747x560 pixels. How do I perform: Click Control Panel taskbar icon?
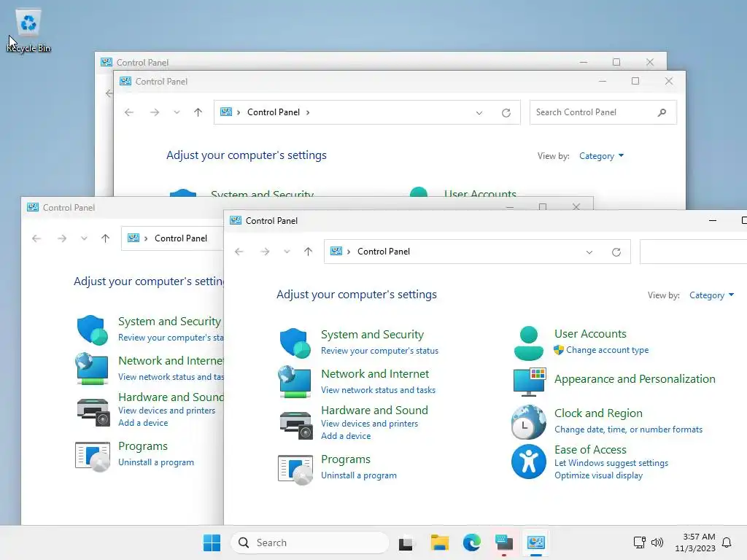[x=536, y=542]
